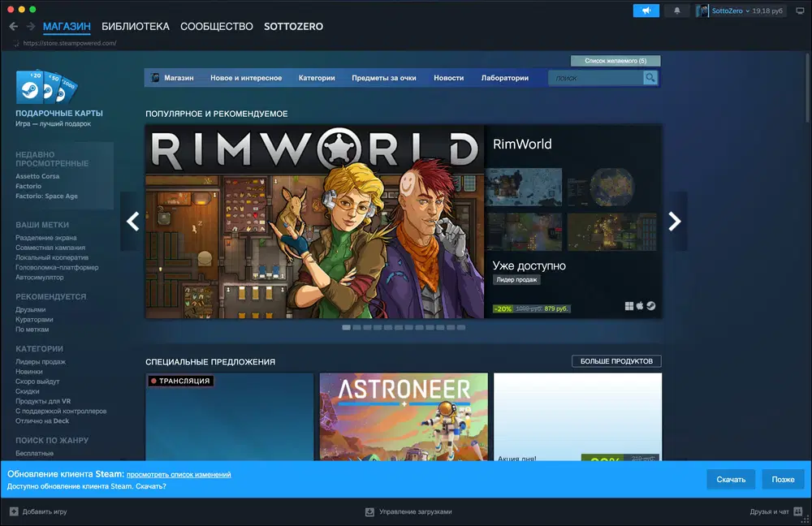This screenshot has width=812, height=526.
Task: Click the ПОДАРОЧНЫЕ КАРТЫ title link
Action: point(59,113)
